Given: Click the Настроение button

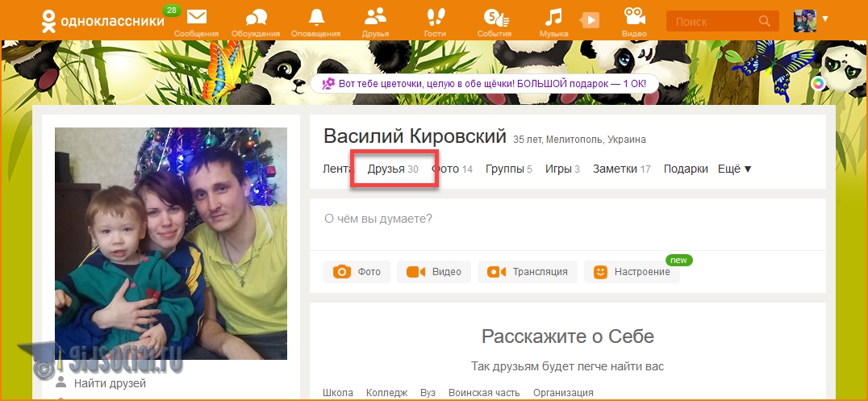Looking at the screenshot, I should pyautogui.click(x=632, y=272).
